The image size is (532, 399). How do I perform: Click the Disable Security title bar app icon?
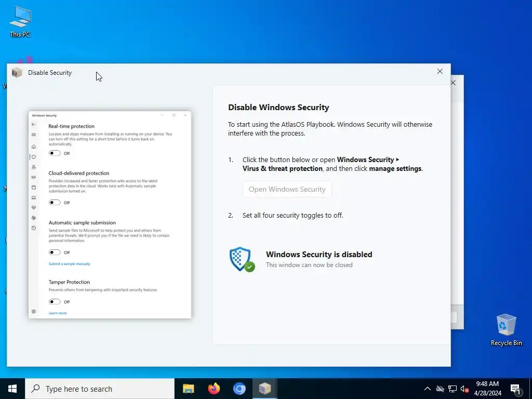point(17,72)
